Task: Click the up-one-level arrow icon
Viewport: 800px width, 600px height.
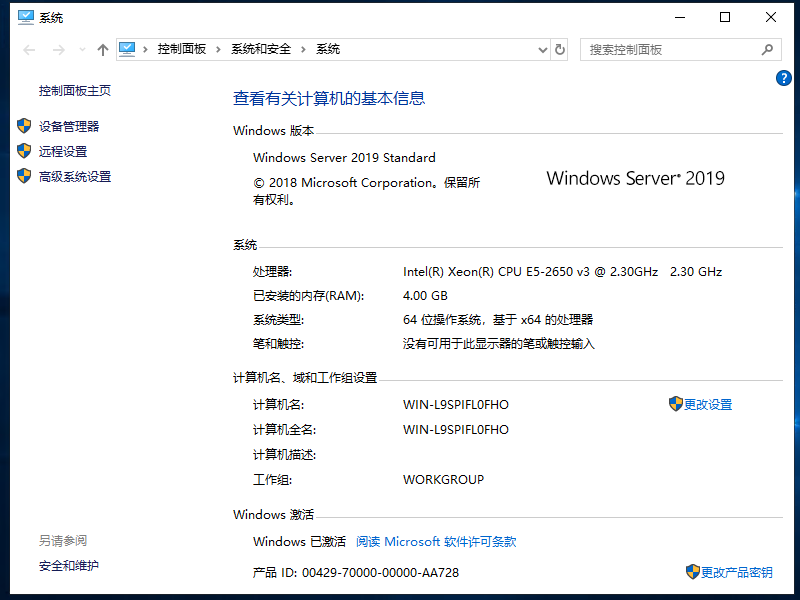Action: (102, 49)
